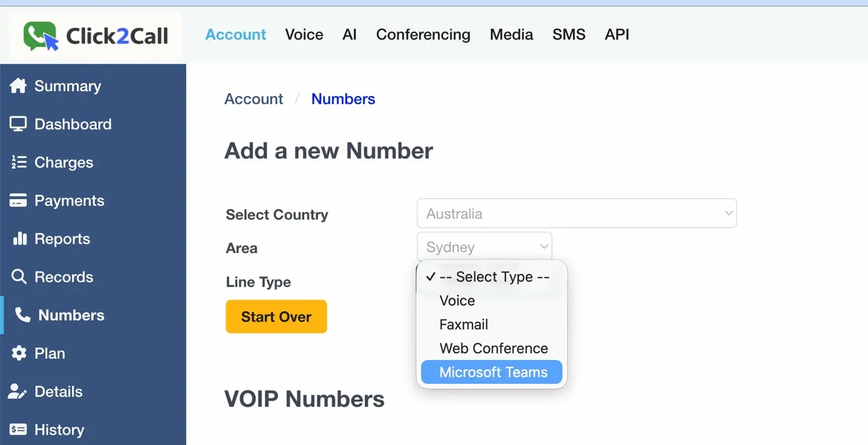Select the Numbers phone icon
Image resolution: width=868 pixels, height=445 pixels.
[x=22, y=315]
